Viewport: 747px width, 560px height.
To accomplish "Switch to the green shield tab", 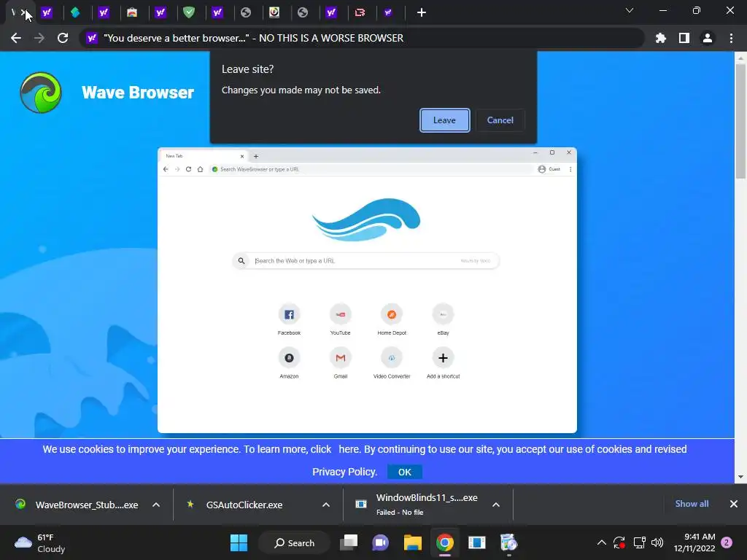I will point(189,12).
